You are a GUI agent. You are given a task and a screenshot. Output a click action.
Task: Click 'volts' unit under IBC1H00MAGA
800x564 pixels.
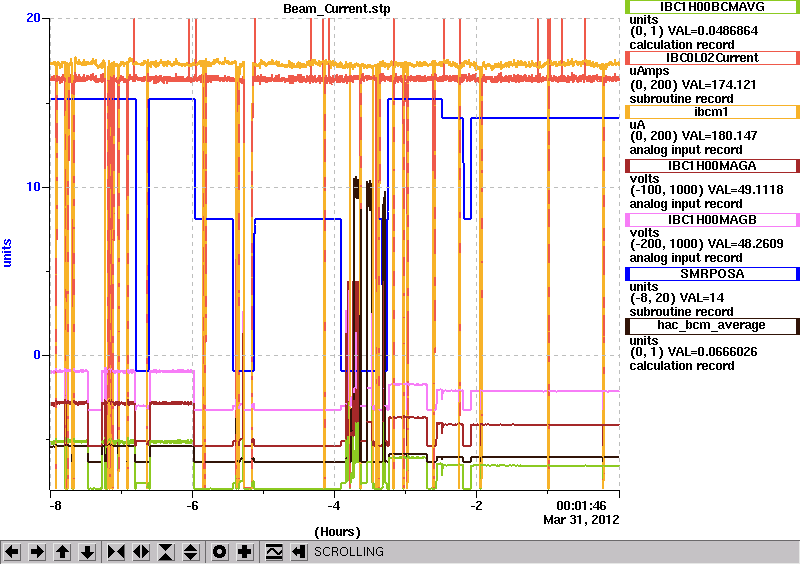[644, 179]
